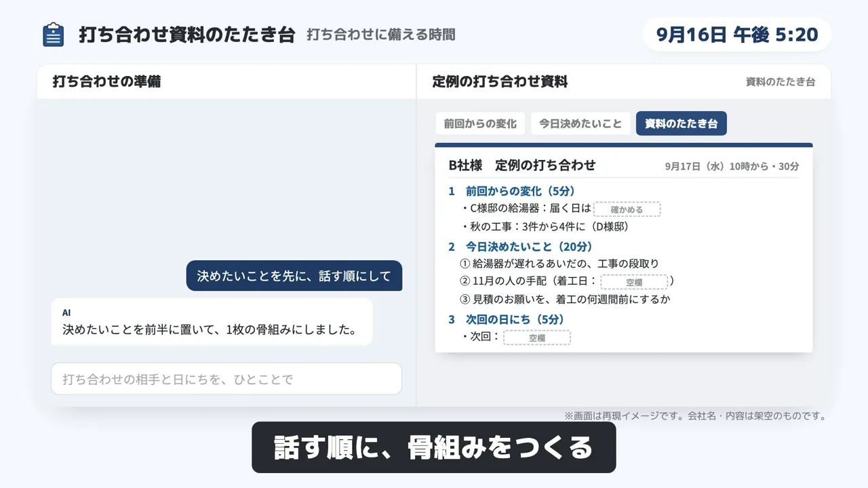Click the 資料のたたき台 label in the header
Viewport: 868px width, 488px height.
coord(781,82)
